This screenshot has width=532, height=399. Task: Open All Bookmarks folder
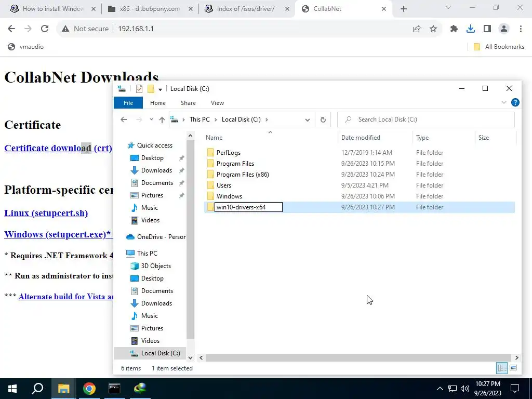click(499, 47)
